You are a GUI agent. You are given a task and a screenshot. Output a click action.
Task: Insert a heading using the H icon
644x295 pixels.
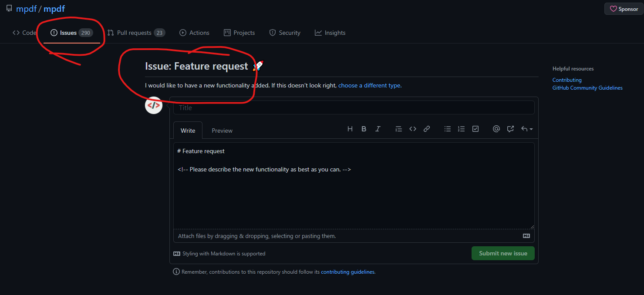pos(350,129)
